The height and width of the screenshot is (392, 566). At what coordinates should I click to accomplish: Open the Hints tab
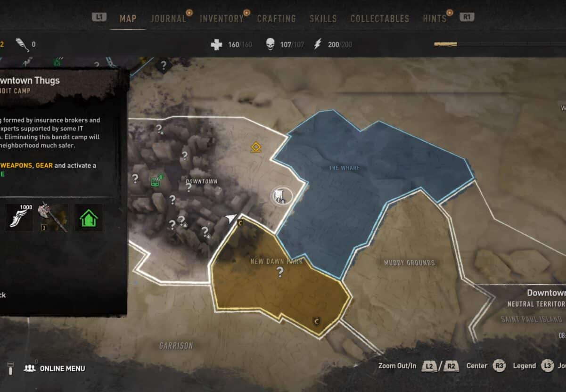coord(435,19)
